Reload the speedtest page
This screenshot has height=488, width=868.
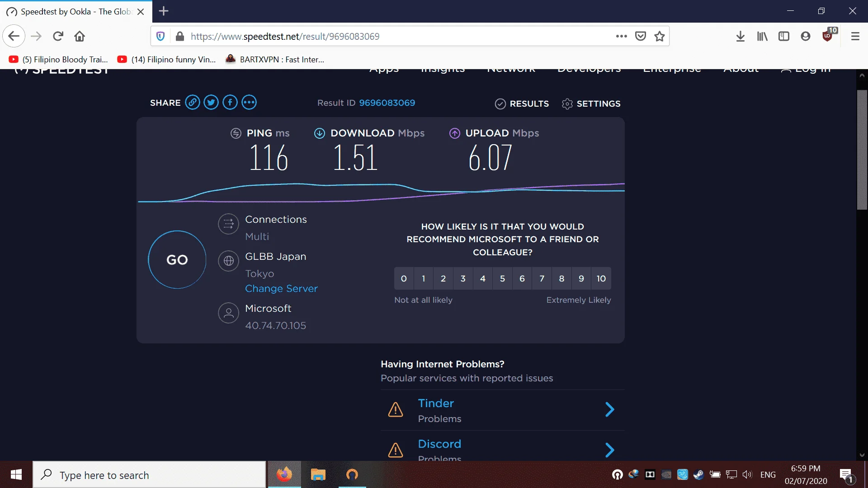[58, 36]
